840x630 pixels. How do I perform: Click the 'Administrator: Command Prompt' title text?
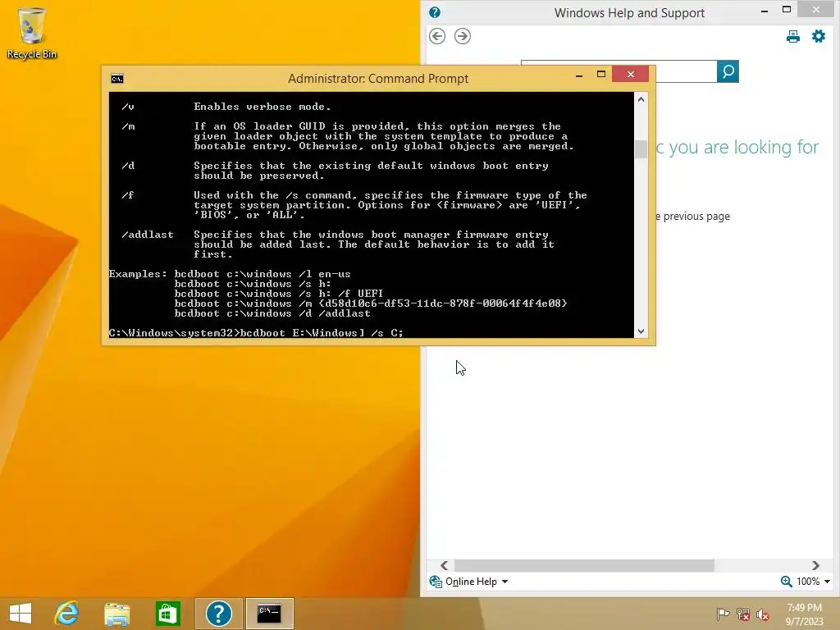tap(378, 79)
